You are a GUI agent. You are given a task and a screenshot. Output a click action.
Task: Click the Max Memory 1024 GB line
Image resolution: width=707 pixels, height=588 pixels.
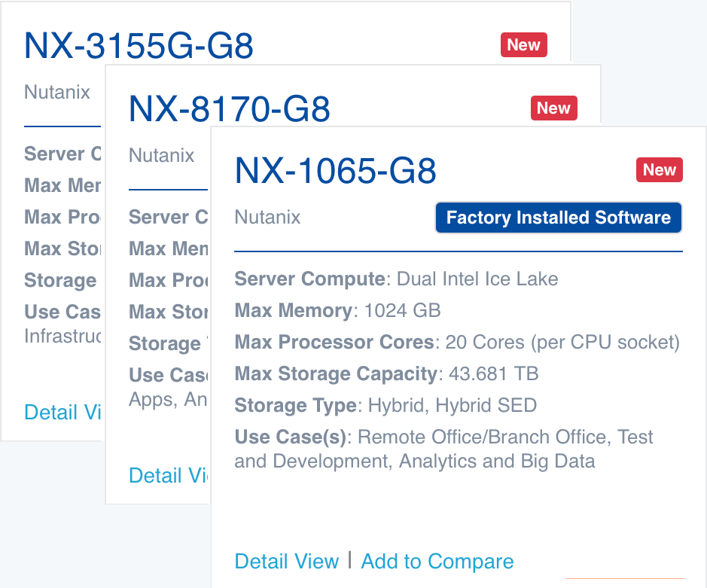(x=337, y=311)
